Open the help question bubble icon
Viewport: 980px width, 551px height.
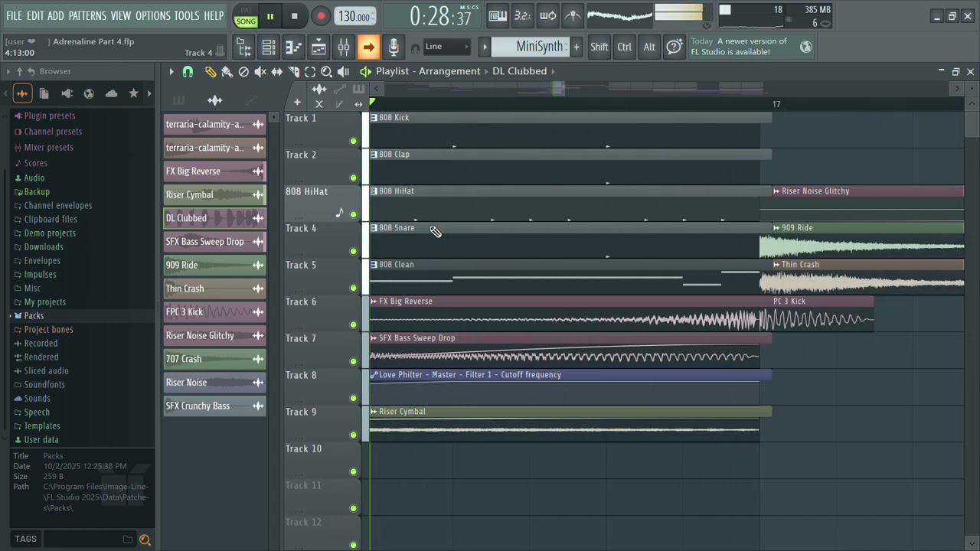[x=674, y=47]
